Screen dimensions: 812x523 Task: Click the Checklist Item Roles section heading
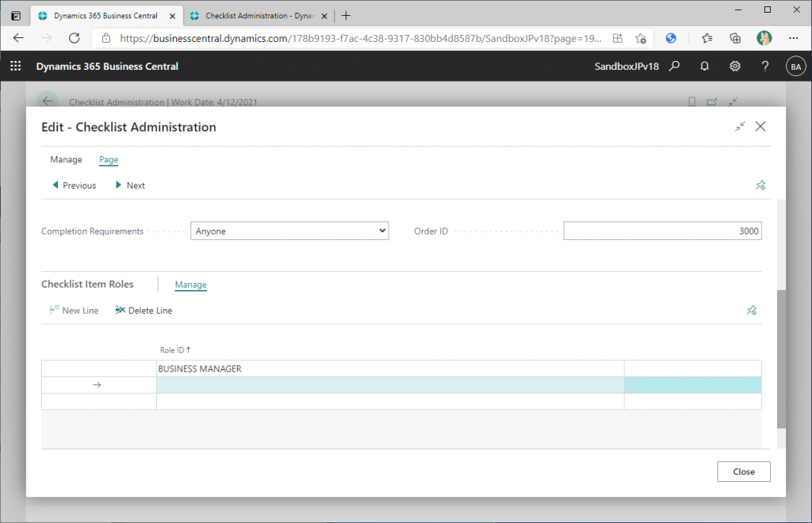click(x=87, y=284)
